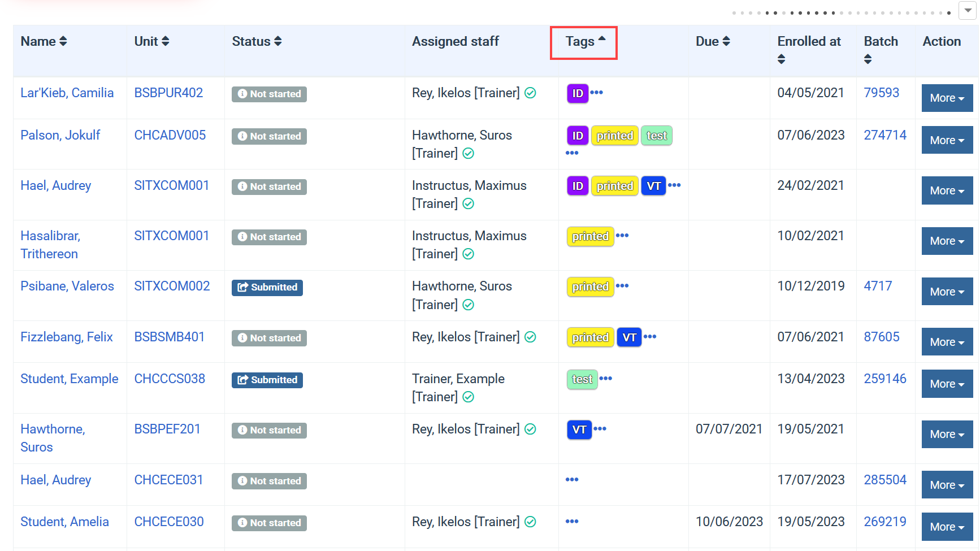This screenshot has width=980, height=551.
Task: Click the printed tag on Fizzlebang, Felix's row
Action: (589, 337)
